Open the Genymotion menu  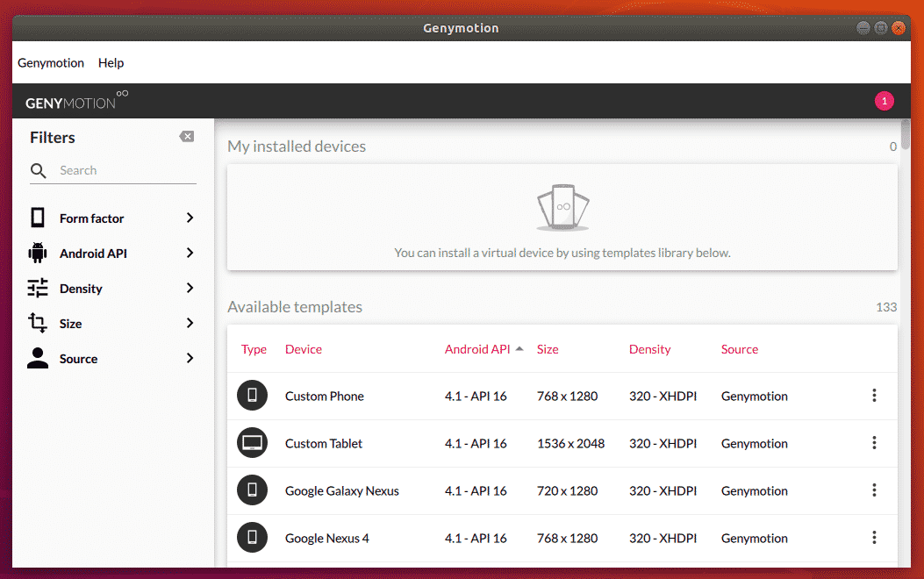click(51, 63)
